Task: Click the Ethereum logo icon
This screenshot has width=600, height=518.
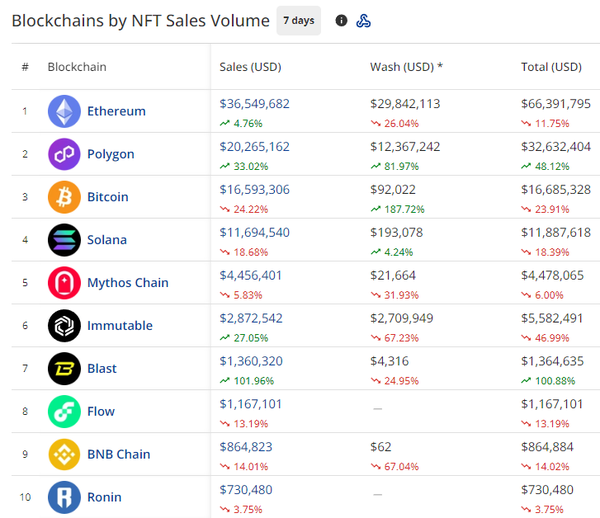Action: (64, 111)
